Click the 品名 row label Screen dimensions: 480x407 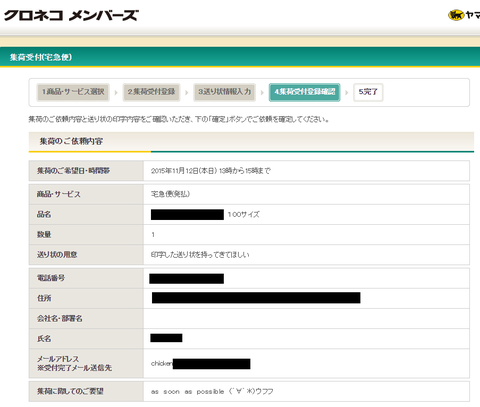coord(44,214)
